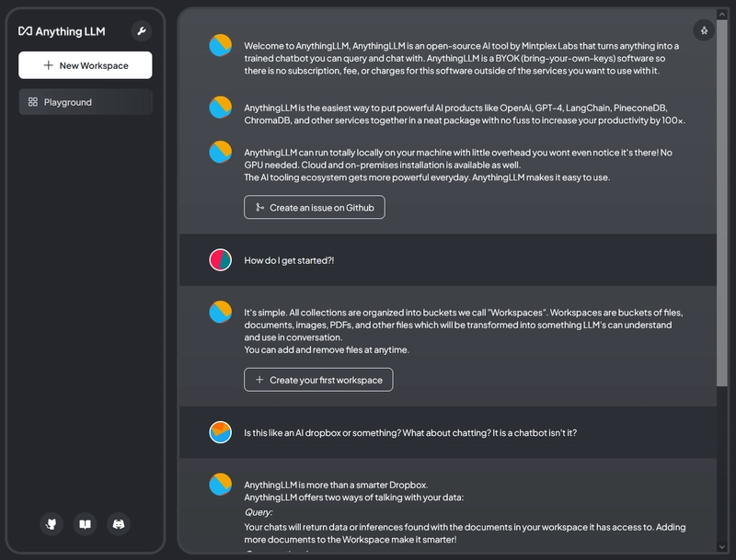Open the Playground workspace

(x=85, y=102)
